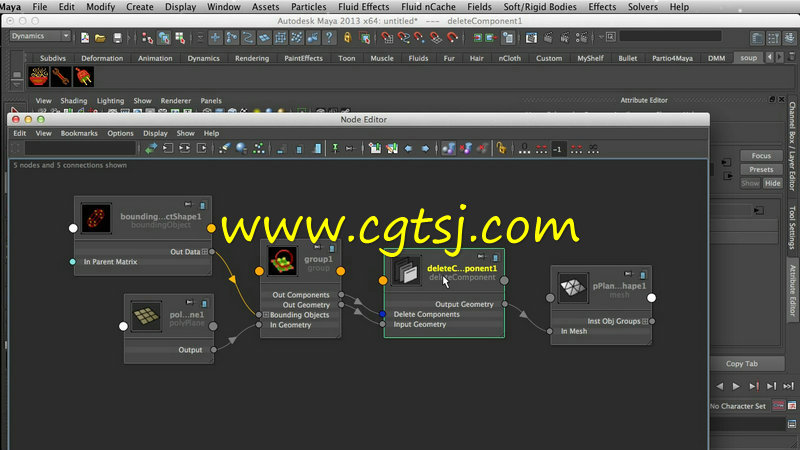800x450 pixels.
Task: Switch to the Partio4Maya shelf tab
Action: (672, 58)
